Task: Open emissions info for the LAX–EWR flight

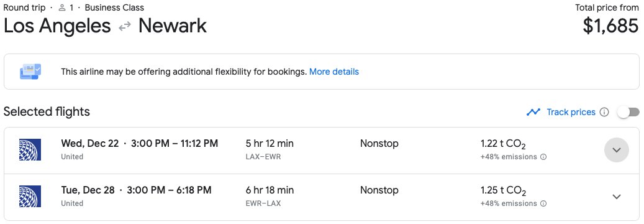Action: (x=543, y=157)
